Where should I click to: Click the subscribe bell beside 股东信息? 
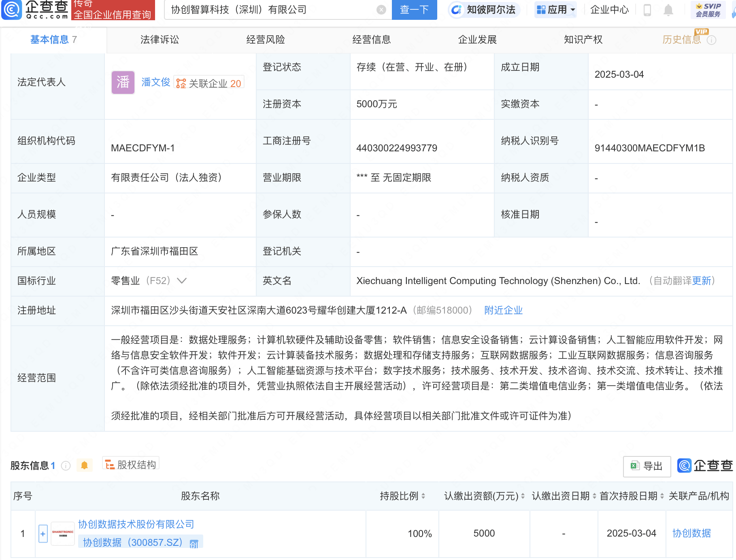[84, 465]
